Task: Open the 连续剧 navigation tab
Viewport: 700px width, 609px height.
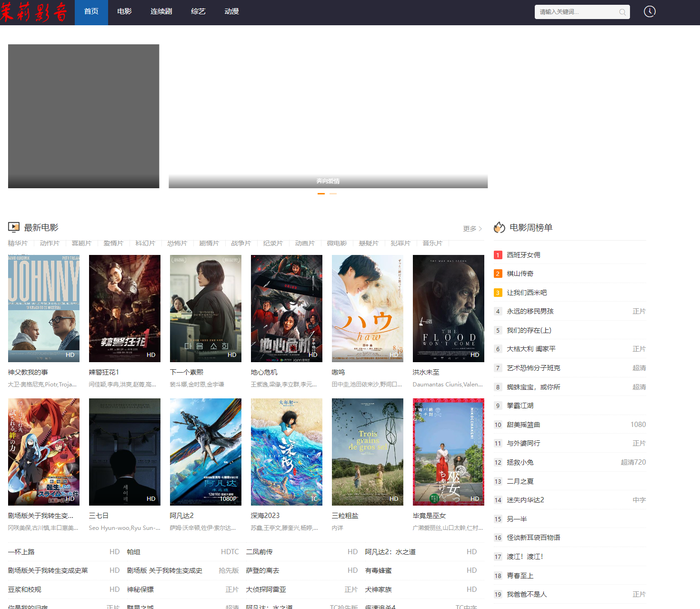Action: pos(161,11)
